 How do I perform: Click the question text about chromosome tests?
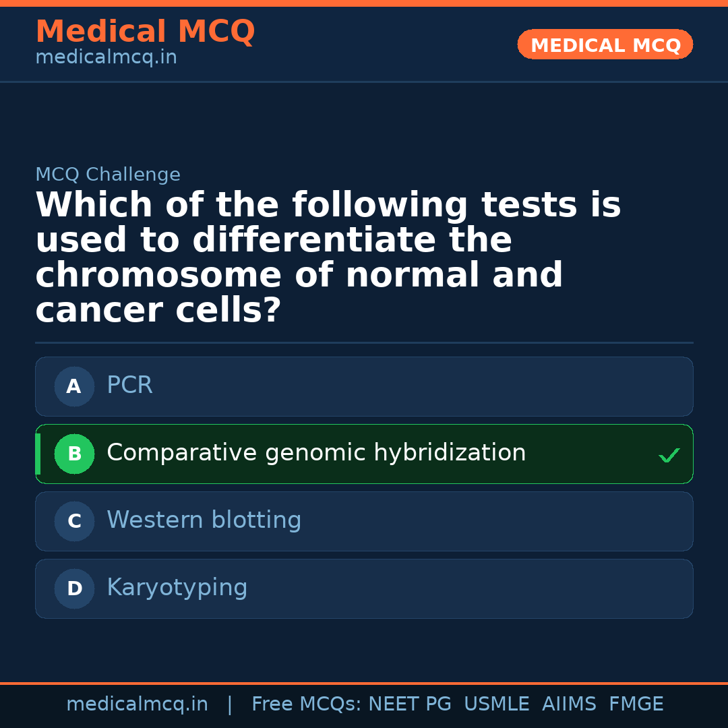328,257
